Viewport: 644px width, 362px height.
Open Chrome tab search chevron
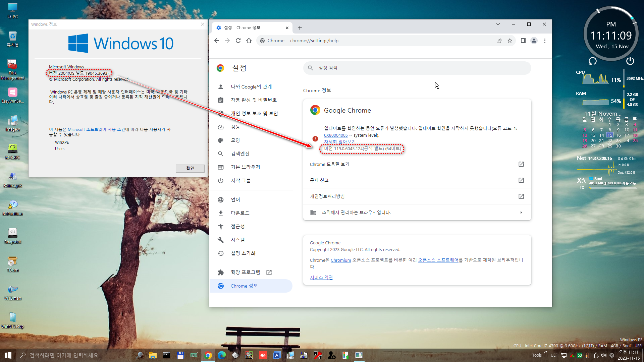tap(498, 24)
